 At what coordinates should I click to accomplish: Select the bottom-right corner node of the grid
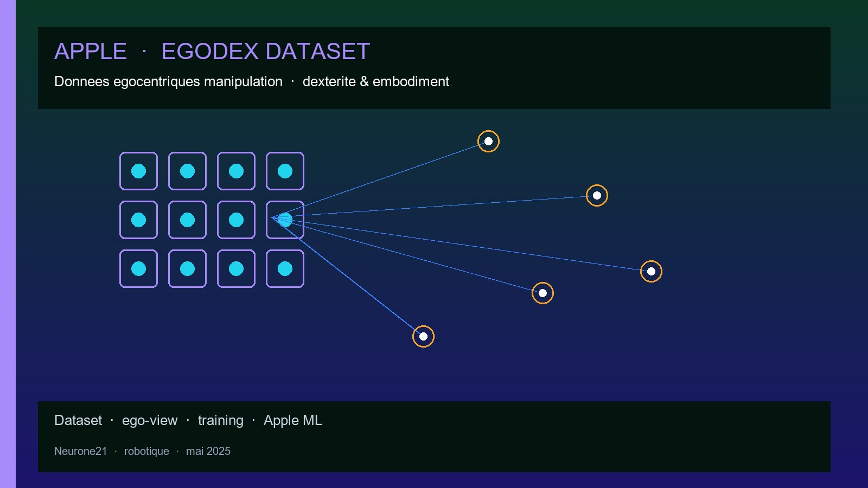point(285,268)
